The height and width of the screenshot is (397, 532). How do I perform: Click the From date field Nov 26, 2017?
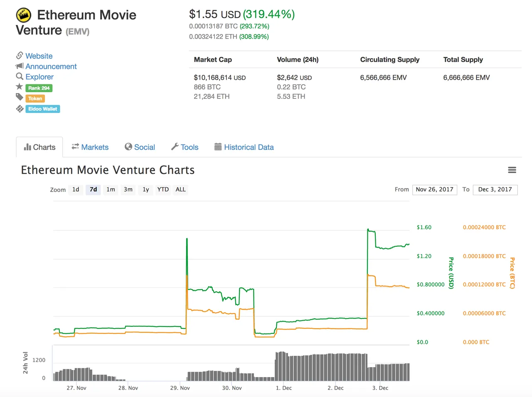point(435,190)
